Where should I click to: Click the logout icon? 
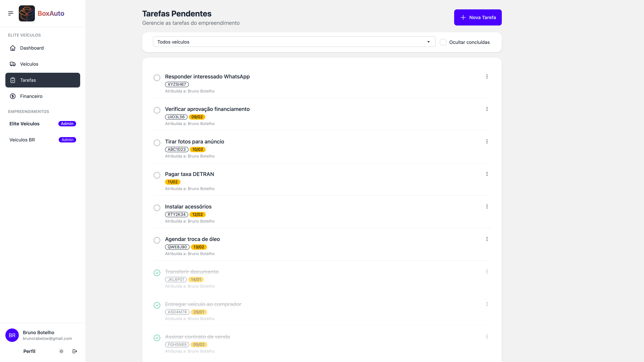[74, 351]
